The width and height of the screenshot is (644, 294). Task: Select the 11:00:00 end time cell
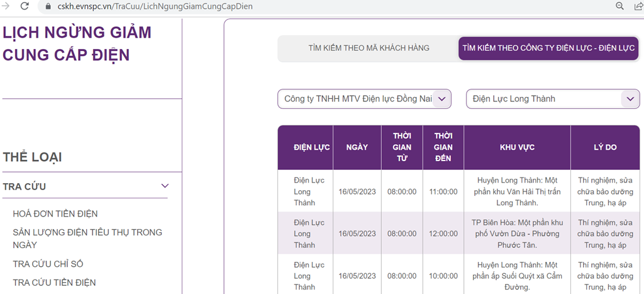point(443,191)
